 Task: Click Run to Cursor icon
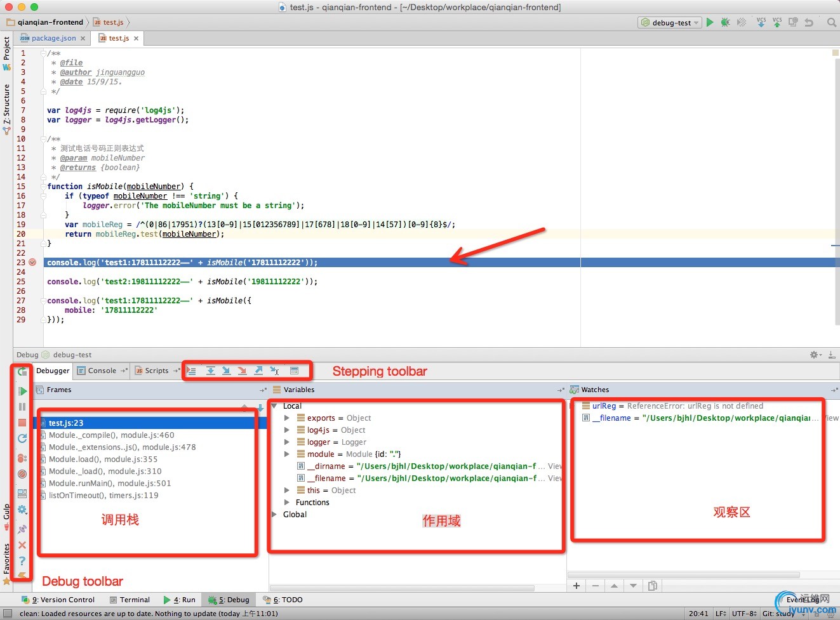(x=274, y=371)
